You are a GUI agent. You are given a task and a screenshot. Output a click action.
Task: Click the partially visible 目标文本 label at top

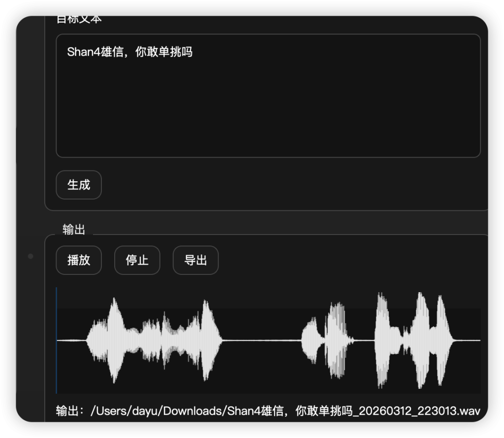(x=79, y=20)
